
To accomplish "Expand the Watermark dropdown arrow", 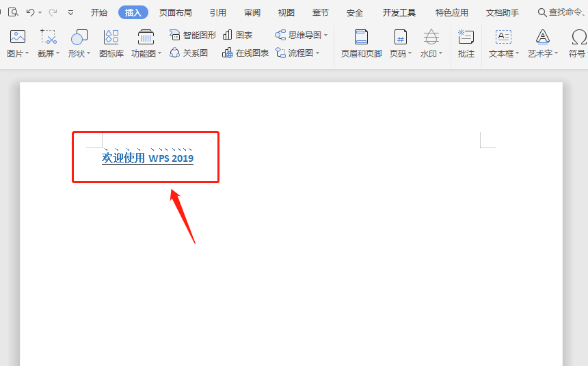I will pyautogui.click(x=440, y=53).
